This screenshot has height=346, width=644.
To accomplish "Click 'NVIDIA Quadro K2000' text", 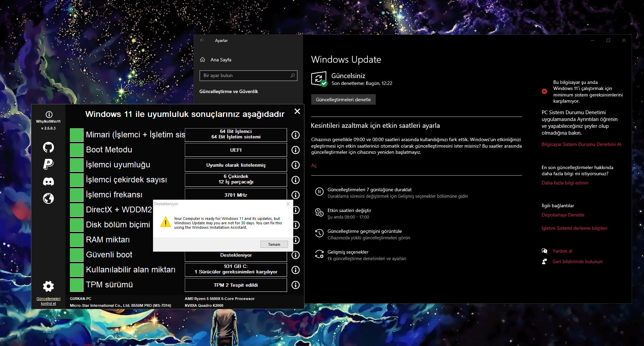I will [x=204, y=305].
